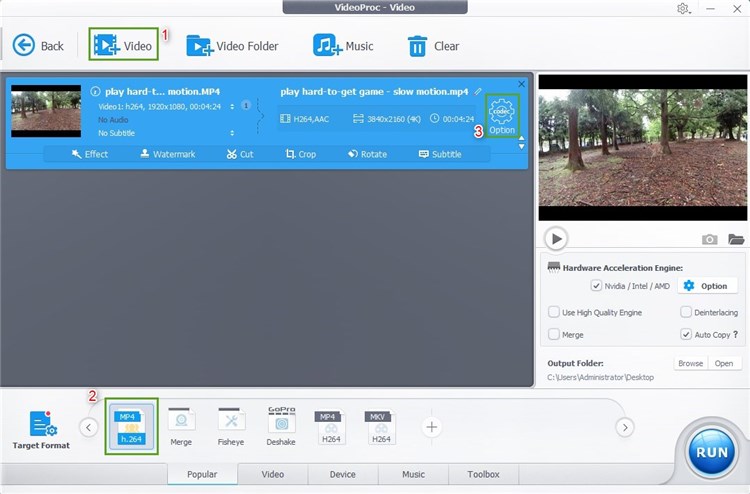Screen dimensions: 750x494
Task: Switch to the Device tab
Action: pos(342,474)
